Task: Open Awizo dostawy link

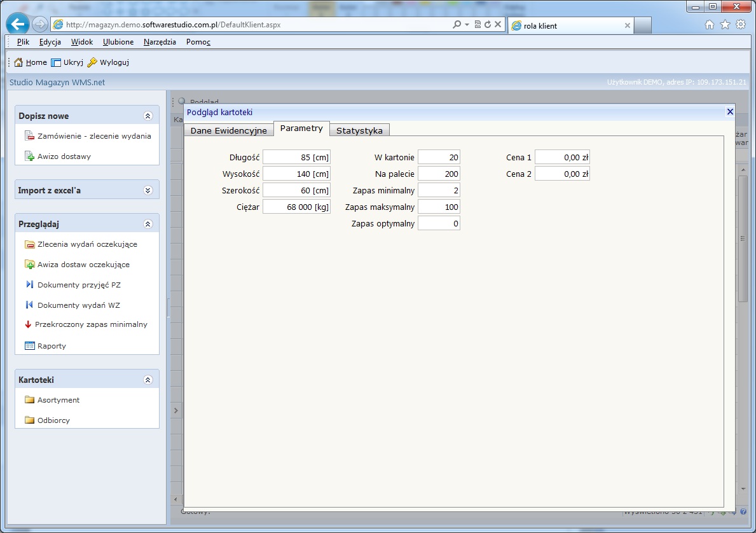Action: 64,156
